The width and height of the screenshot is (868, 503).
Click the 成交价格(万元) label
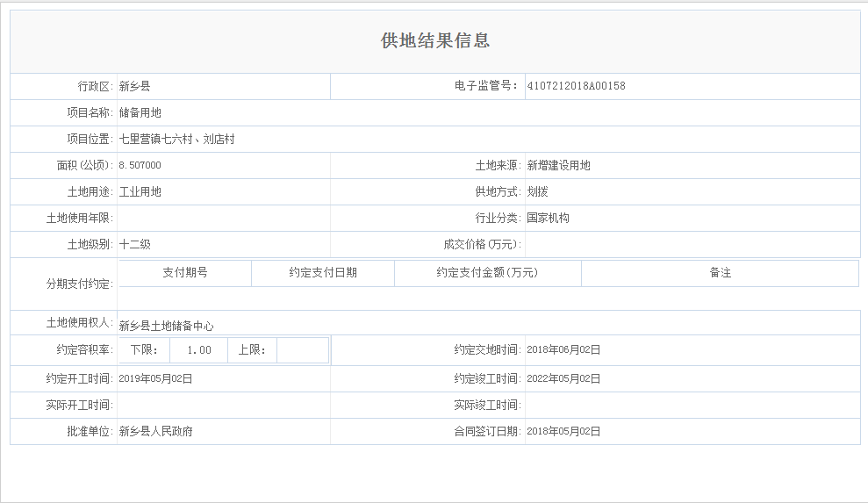[482, 244]
